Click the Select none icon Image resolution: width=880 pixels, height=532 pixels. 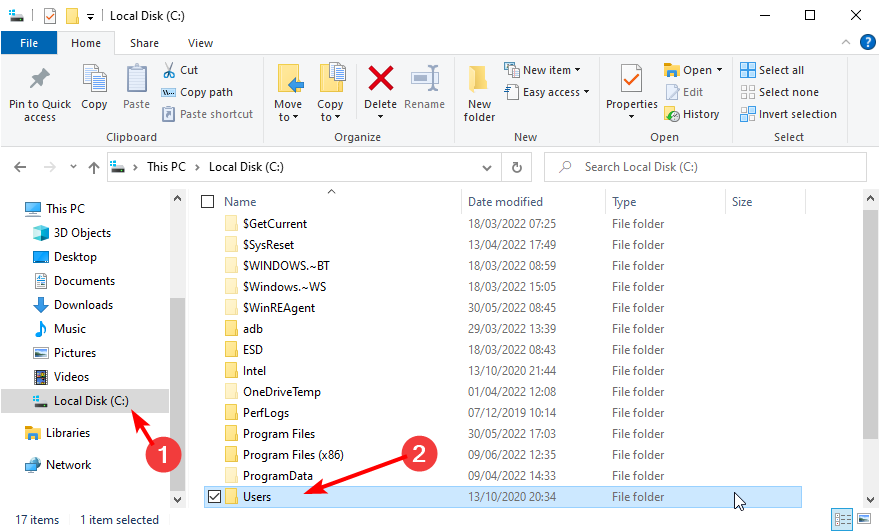748,92
